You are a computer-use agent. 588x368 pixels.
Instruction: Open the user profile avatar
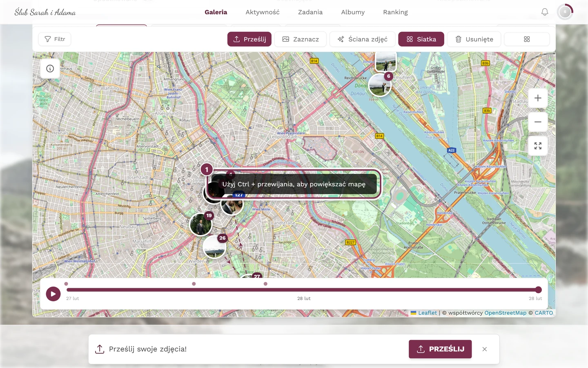pos(565,12)
